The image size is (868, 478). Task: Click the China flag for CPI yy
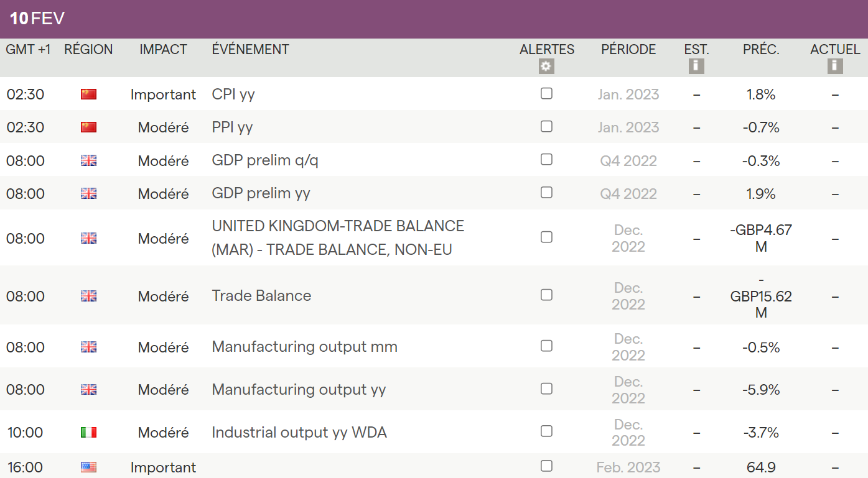89,94
